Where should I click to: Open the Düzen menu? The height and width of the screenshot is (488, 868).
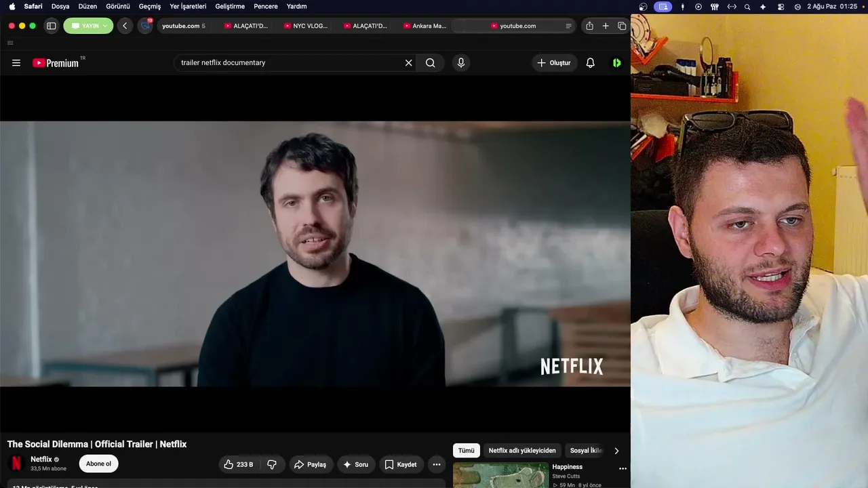87,6
